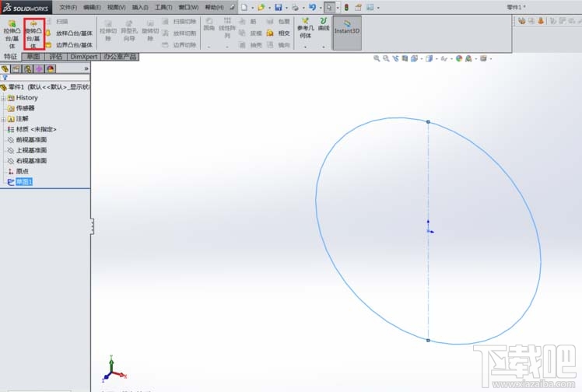Open dropdown arrow next to Save icon
This screenshot has height=392, width=582.
click(x=286, y=8)
